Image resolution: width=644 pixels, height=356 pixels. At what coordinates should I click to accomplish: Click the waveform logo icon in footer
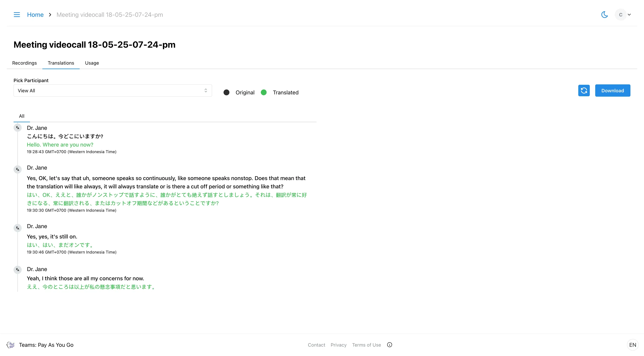[x=11, y=345]
